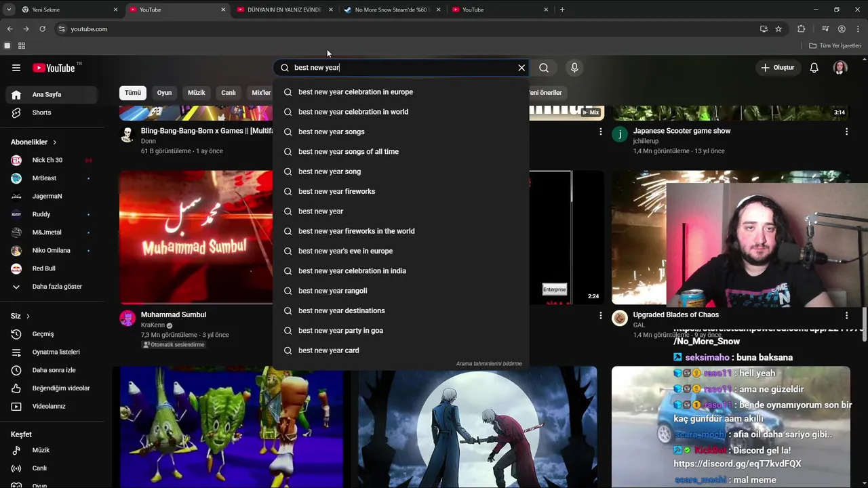Click Otomatik seslendirme badge under Muhammad Sumbul
Viewport: 868px width, 488px height.
tap(174, 345)
